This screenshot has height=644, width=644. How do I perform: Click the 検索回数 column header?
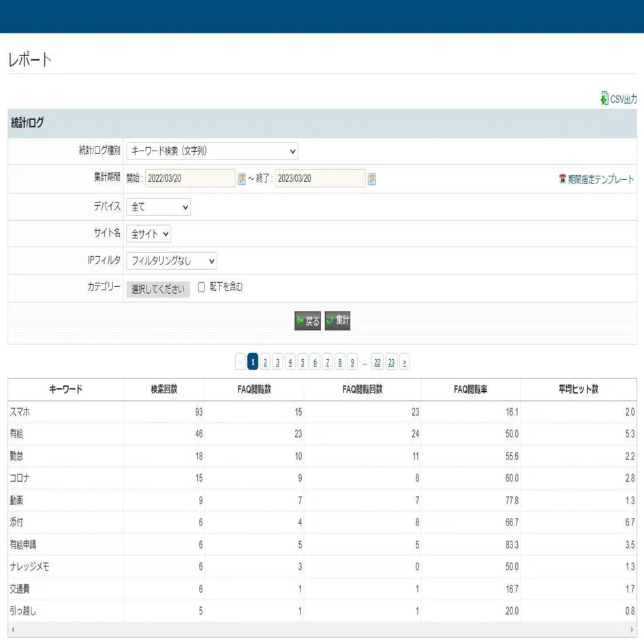(x=164, y=389)
